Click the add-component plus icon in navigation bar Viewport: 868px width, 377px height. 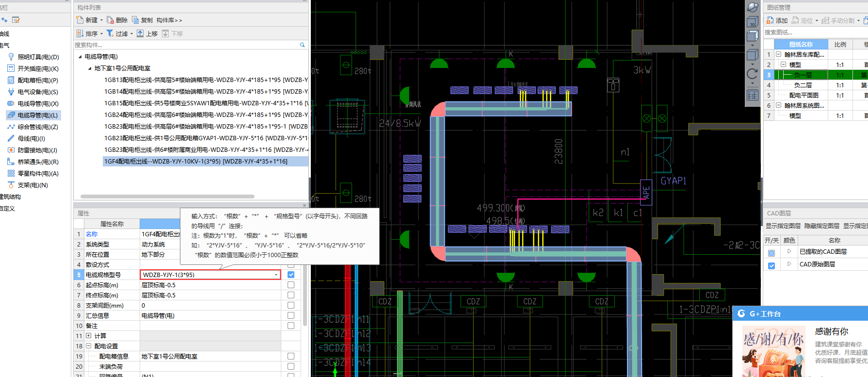tap(4, 20)
